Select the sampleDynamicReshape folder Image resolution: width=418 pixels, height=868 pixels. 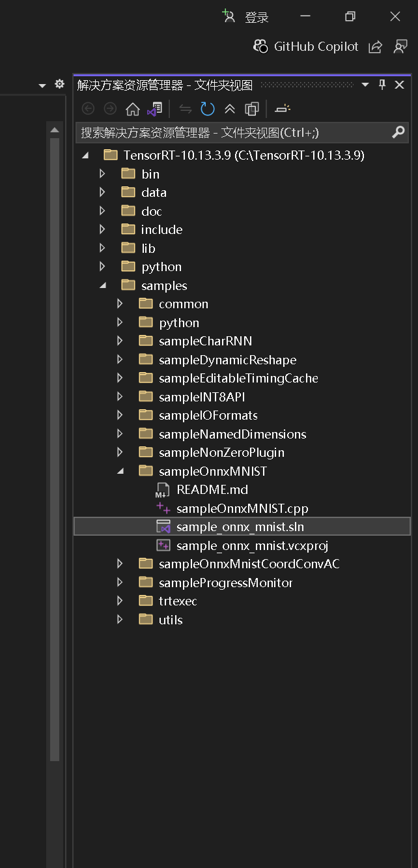coord(227,360)
